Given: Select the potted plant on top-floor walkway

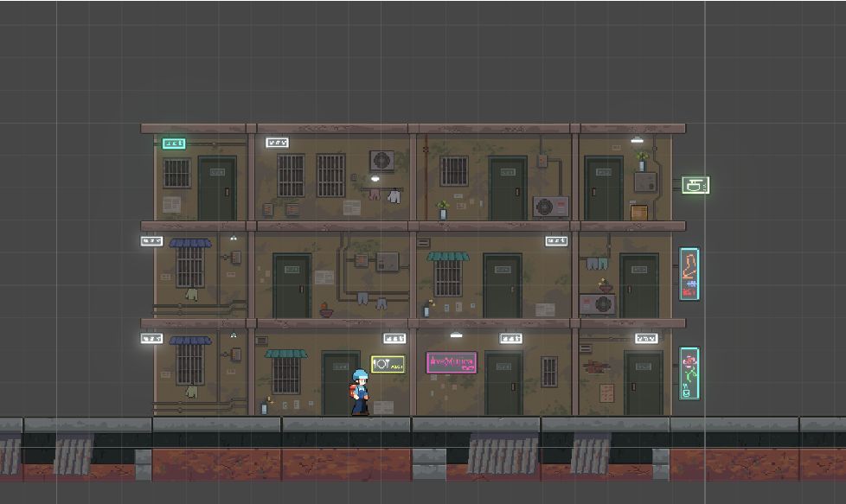Looking at the screenshot, I should click(443, 210).
